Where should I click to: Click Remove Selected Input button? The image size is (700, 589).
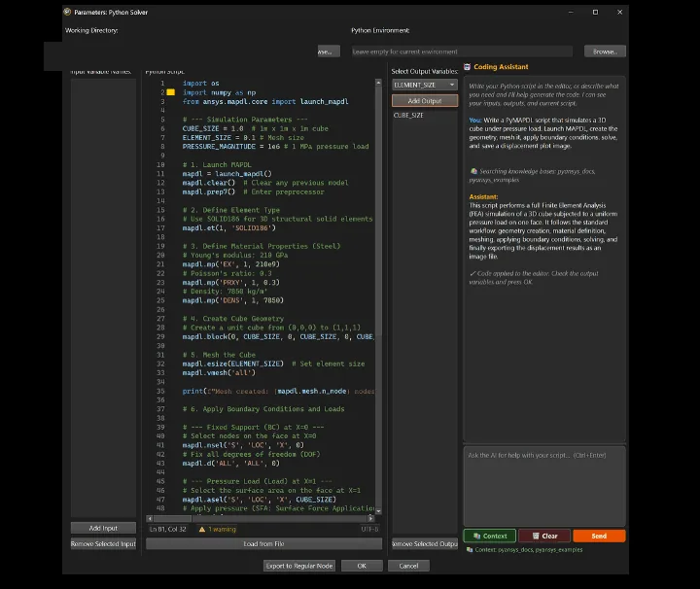[103, 544]
